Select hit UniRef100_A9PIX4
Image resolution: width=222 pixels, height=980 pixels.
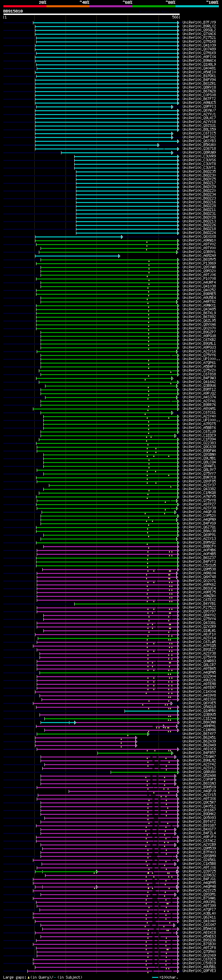pyautogui.click(x=199, y=57)
